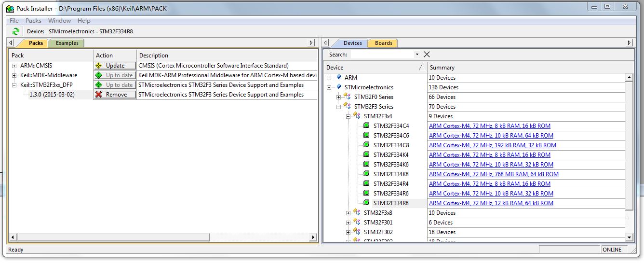
Task: Collapse the STMicroelectronics device node
Action: [x=329, y=87]
